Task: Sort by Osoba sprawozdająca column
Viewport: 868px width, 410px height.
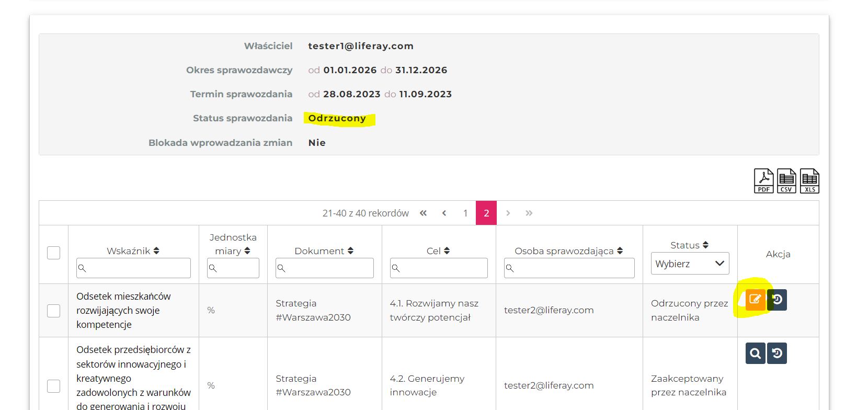Action: click(x=620, y=251)
